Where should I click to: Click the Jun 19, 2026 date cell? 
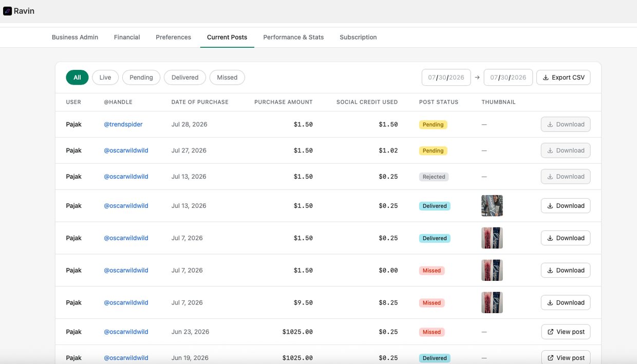(x=190, y=358)
